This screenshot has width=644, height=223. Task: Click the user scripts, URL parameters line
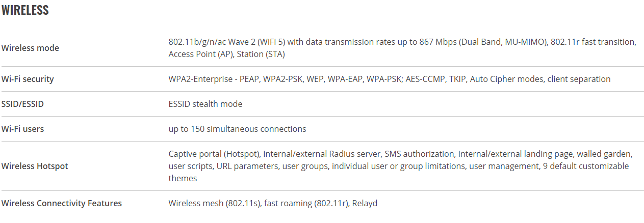(x=399, y=166)
